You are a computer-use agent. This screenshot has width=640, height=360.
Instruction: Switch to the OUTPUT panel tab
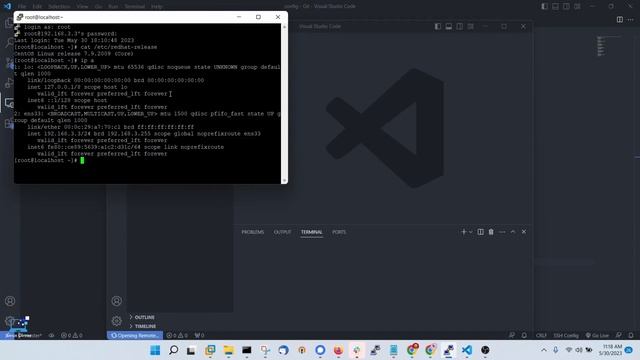point(282,232)
